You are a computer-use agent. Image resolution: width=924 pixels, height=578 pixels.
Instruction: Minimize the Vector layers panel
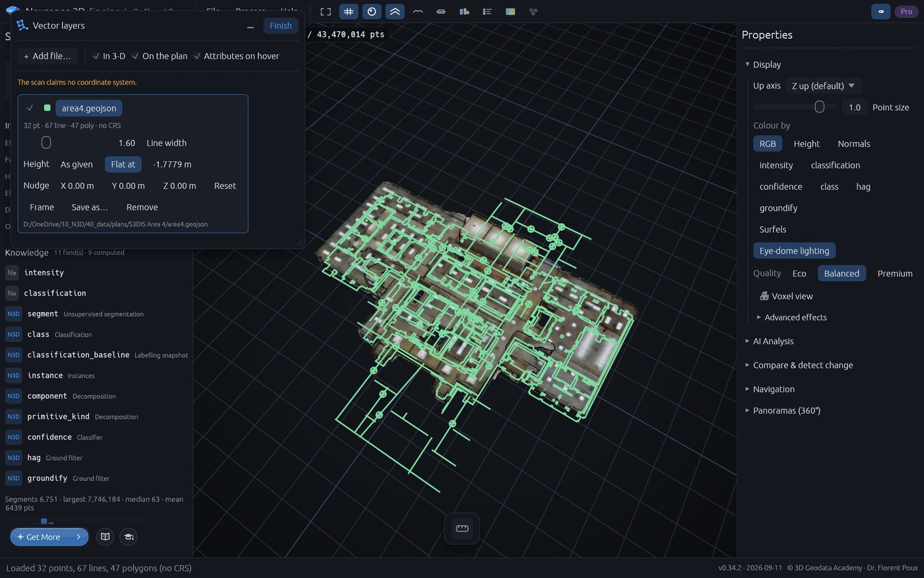250,26
